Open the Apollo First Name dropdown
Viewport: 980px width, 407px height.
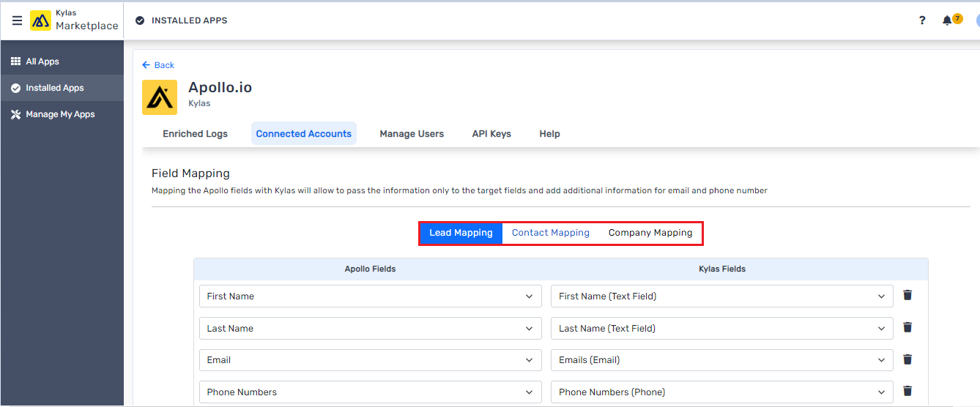tap(371, 296)
